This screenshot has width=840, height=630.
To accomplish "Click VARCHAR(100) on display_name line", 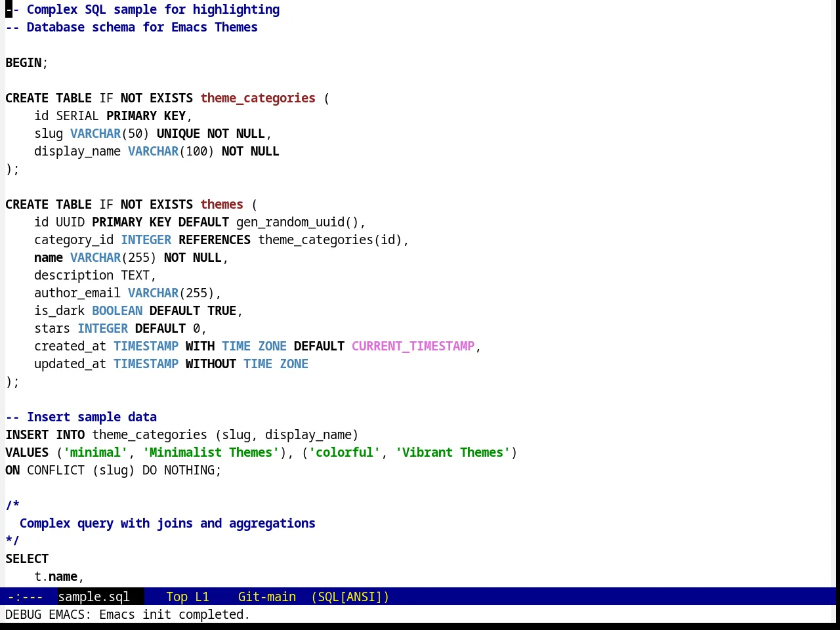I will 171,151.
